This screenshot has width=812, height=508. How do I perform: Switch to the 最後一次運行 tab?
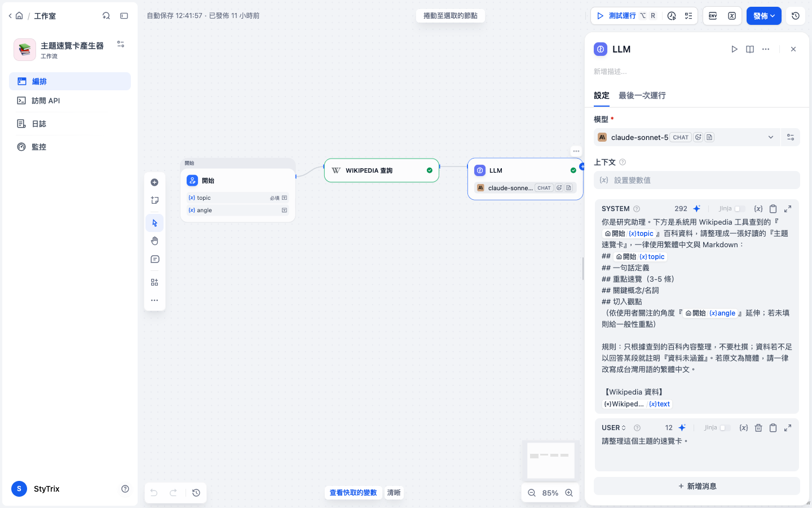coord(642,95)
